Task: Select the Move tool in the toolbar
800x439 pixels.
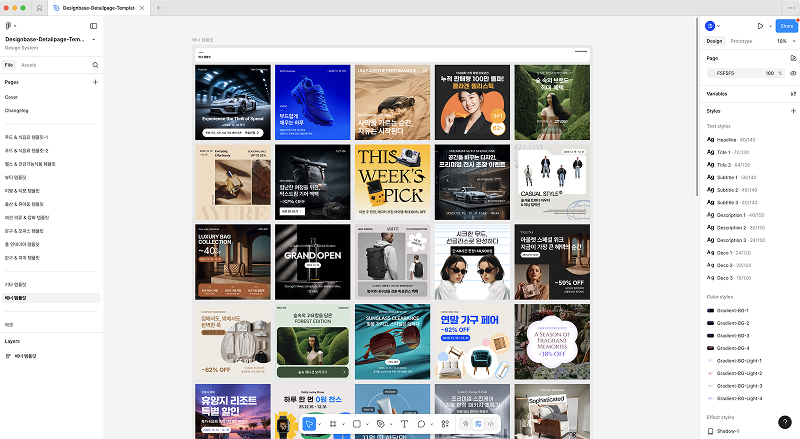Action: [309, 424]
